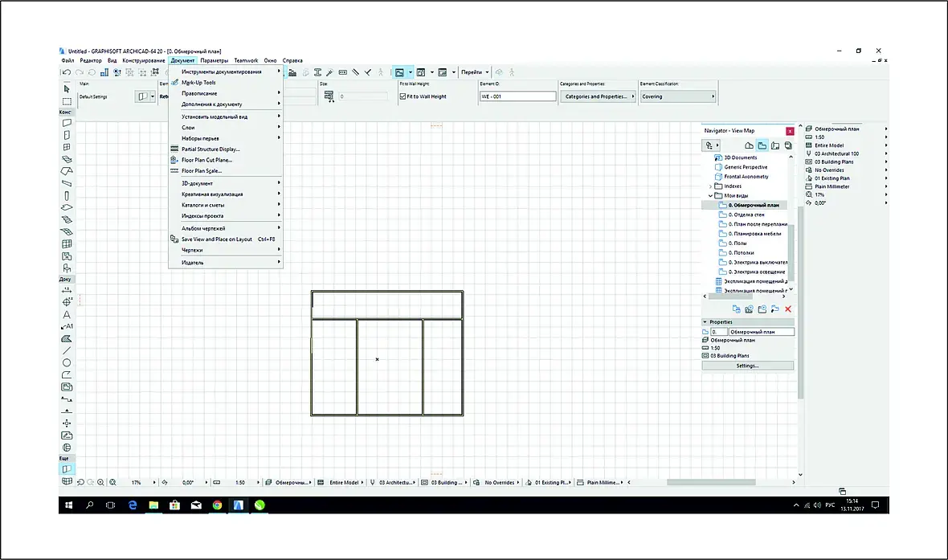Viewport: 948px width, 560px height.
Task: Select the Label tool (A1 icon)
Action: click(x=67, y=326)
